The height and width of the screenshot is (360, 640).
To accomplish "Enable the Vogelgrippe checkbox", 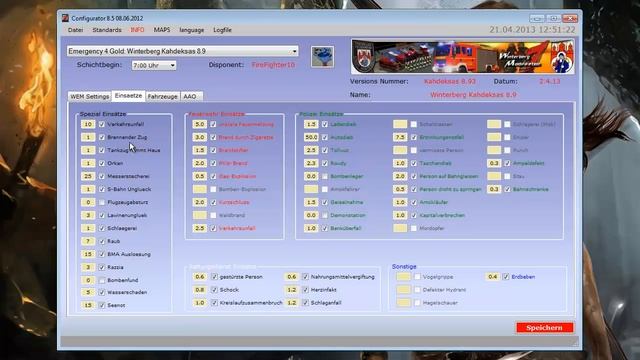I will click(417, 277).
